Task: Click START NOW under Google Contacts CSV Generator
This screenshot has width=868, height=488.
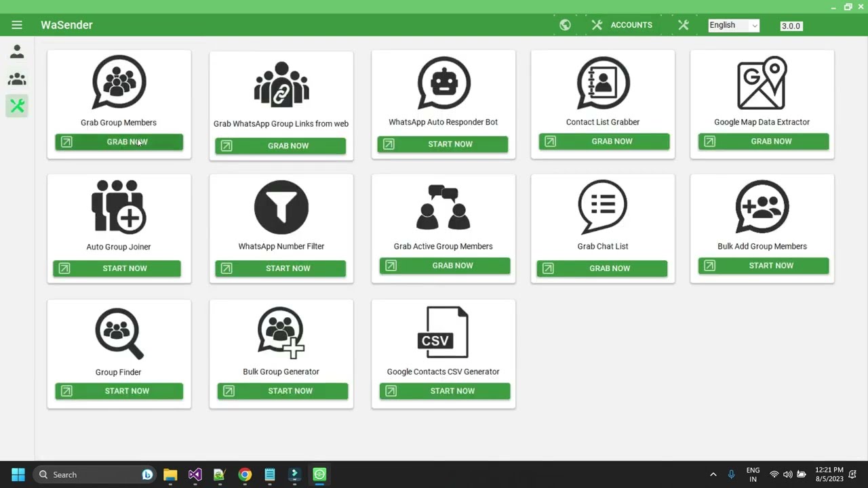Action: click(x=445, y=391)
